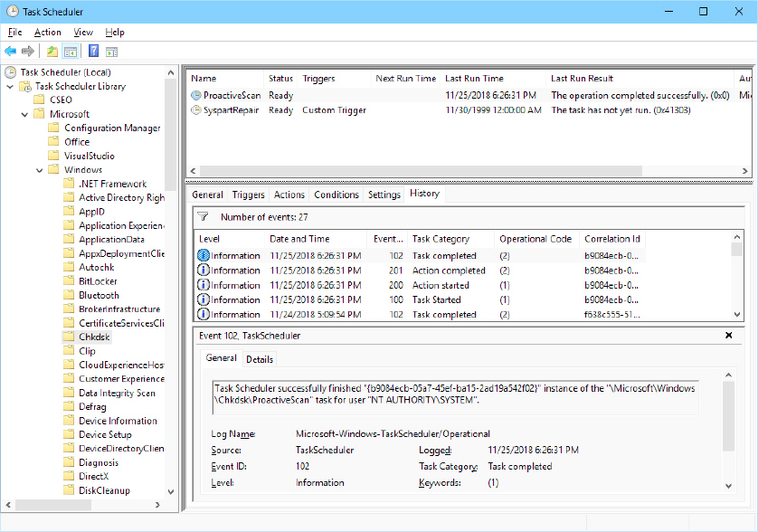The height and width of the screenshot is (532, 758).
Task: Click the Up One Level folder icon
Action: point(52,51)
